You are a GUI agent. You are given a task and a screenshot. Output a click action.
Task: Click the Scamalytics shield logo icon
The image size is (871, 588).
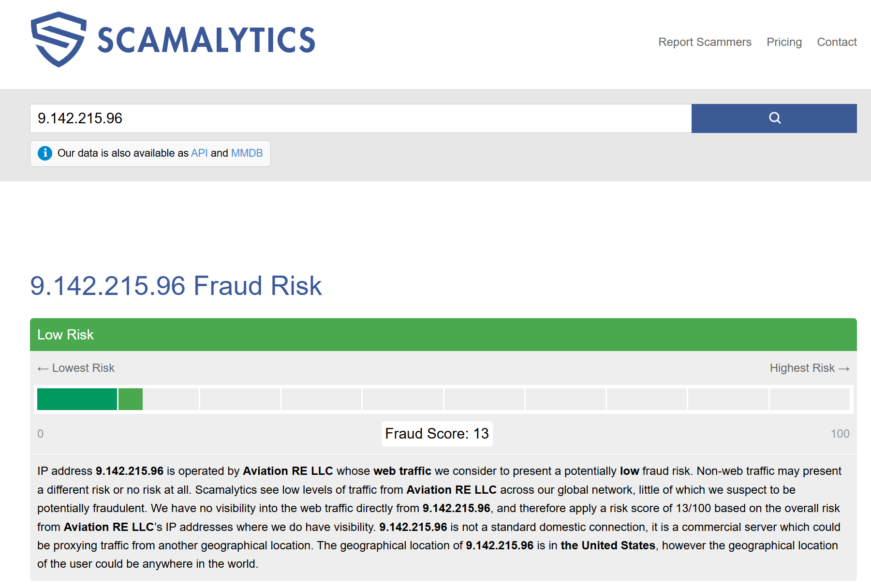(x=58, y=40)
